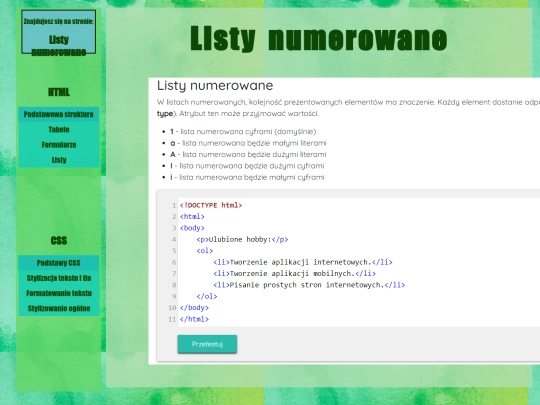Open Podstawy CSS lesson

[59, 263]
